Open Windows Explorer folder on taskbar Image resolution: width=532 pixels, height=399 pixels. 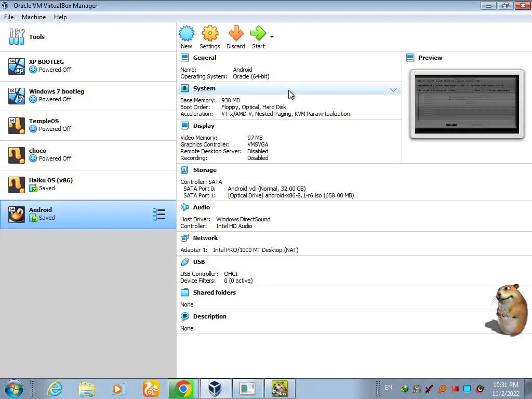pyautogui.click(x=87, y=389)
